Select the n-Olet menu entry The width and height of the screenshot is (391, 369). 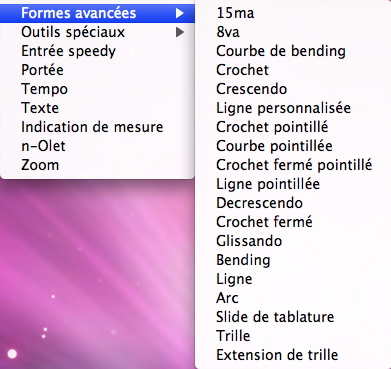[97, 146]
